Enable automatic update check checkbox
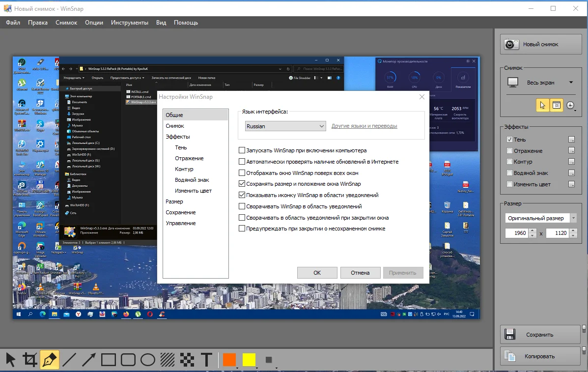 [x=242, y=162]
